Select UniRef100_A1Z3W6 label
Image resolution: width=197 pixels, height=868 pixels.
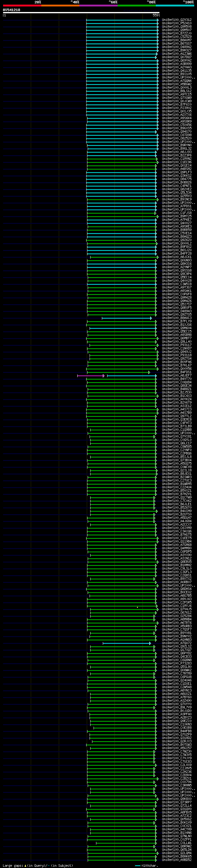(x=177, y=54)
